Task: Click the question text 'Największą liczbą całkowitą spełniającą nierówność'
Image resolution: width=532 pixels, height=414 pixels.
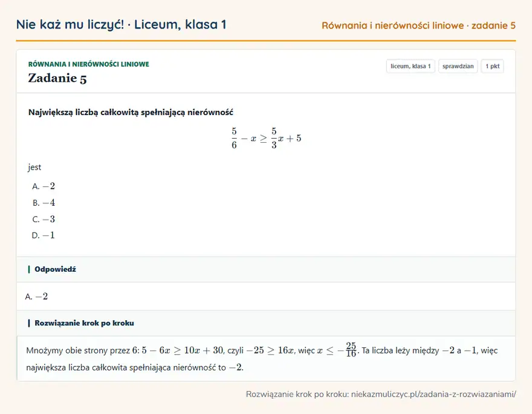Action: 131,112
